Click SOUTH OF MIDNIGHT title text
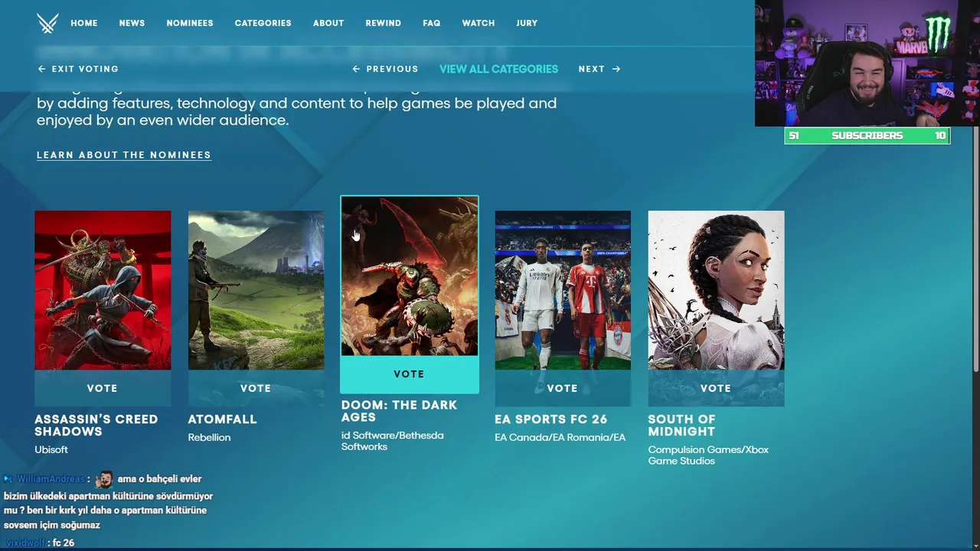The width and height of the screenshot is (980, 551). (681, 425)
